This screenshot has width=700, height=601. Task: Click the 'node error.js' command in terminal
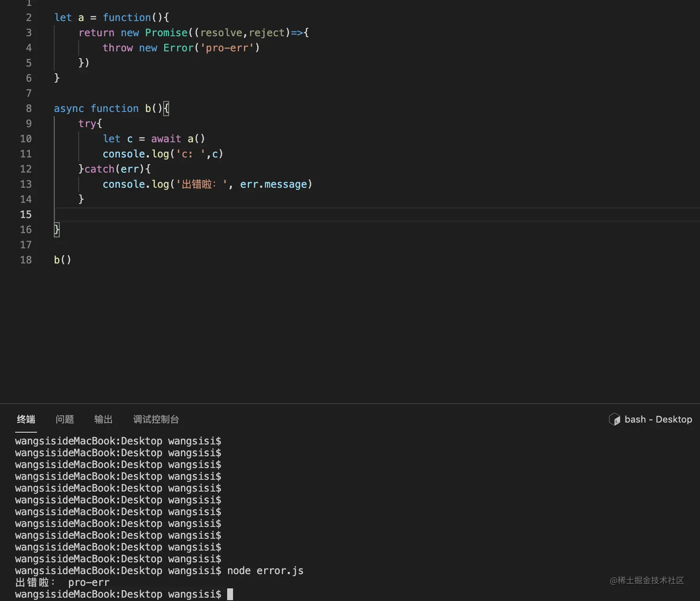click(265, 570)
